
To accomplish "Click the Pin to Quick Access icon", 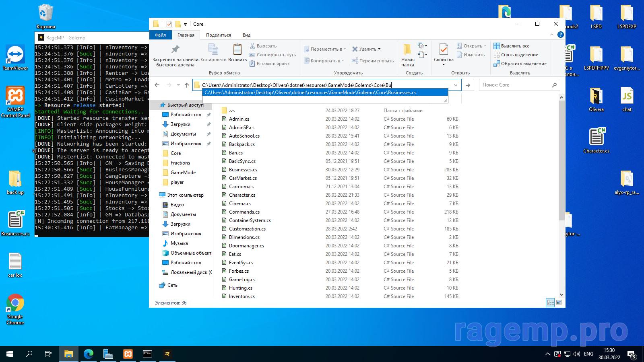I will pos(175,49).
